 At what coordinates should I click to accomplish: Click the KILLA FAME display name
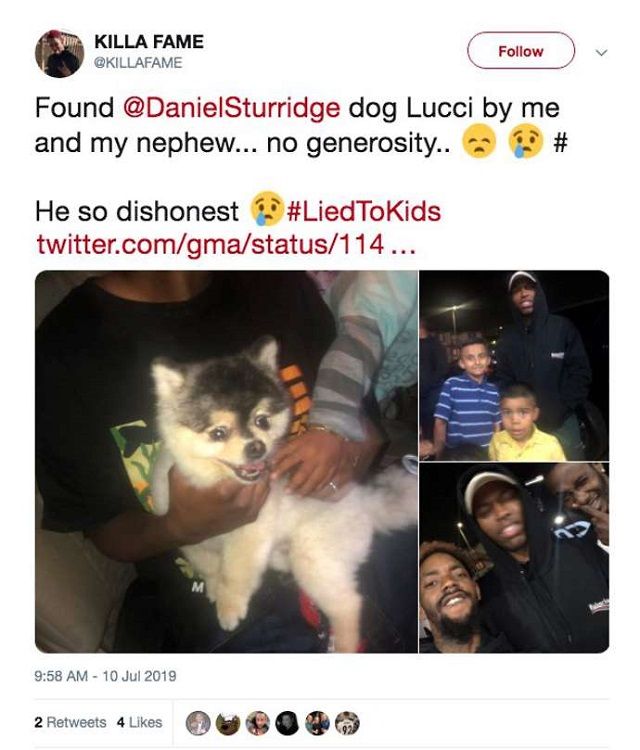[x=149, y=42]
